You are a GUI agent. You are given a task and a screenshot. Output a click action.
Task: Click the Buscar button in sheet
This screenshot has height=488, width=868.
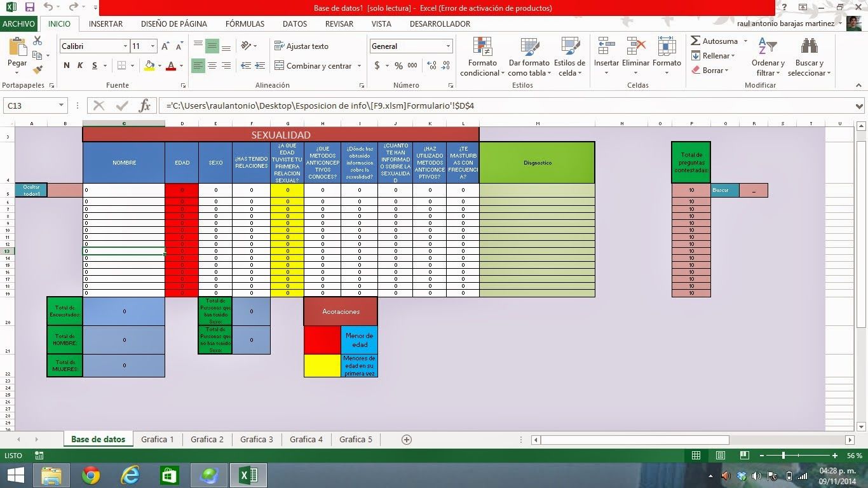724,190
